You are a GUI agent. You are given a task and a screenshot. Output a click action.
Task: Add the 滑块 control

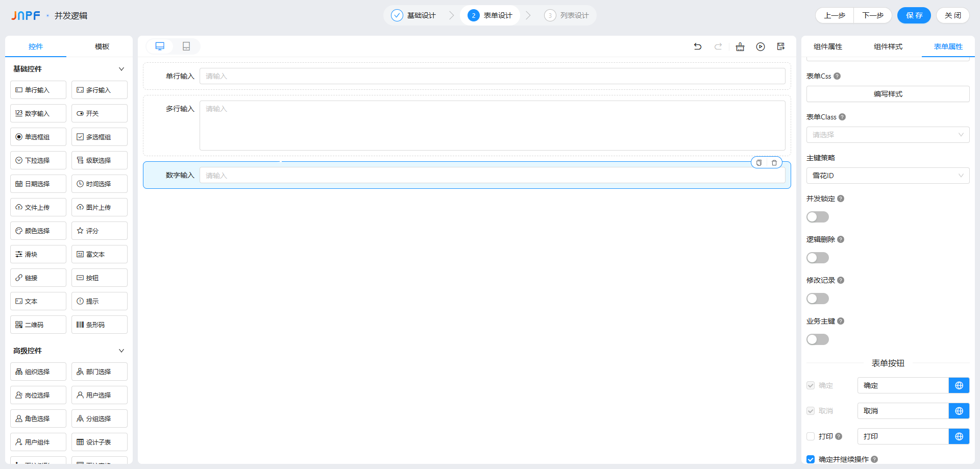pos(38,254)
